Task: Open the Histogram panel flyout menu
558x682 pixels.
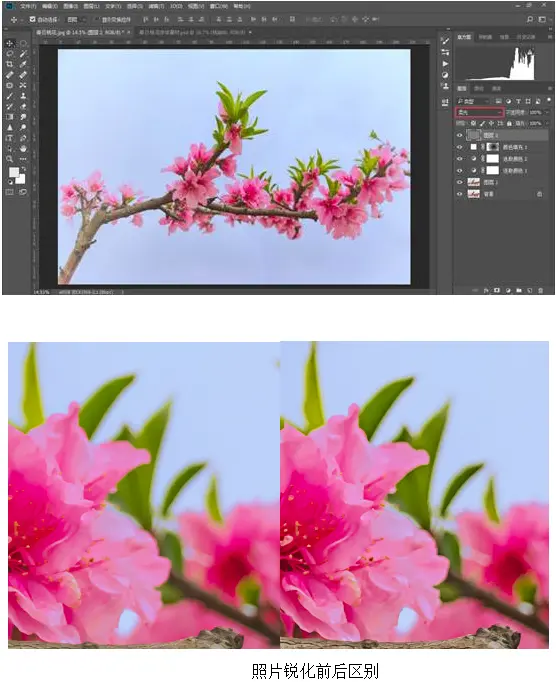Action: (549, 37)
